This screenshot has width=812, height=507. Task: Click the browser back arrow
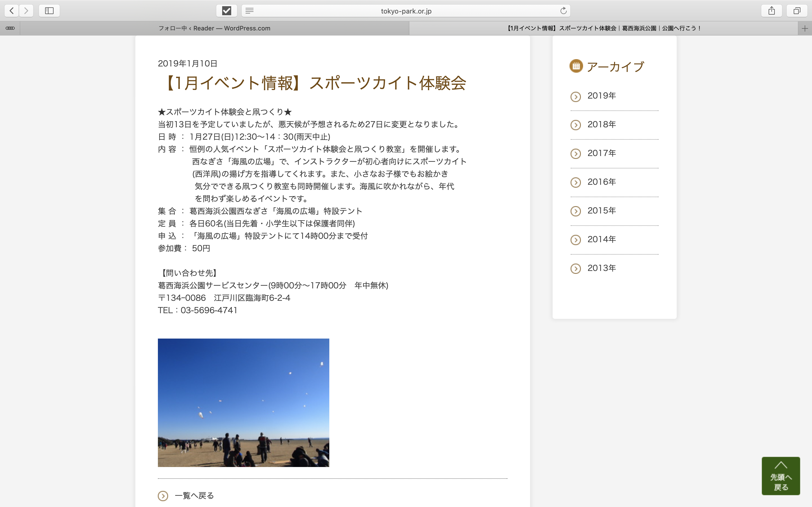12,11
